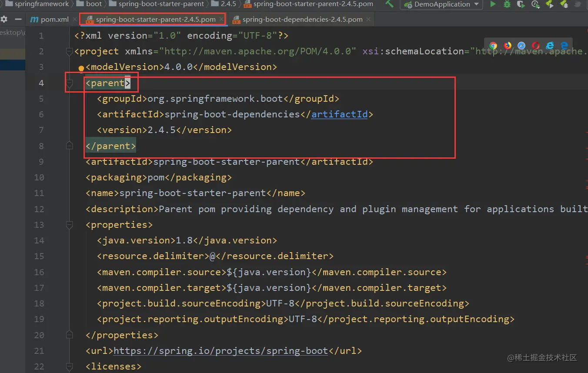Run DemoApplication with Coverage
Image resolution: width=588 pixels, height=373 pixels.
click(521, 5)
